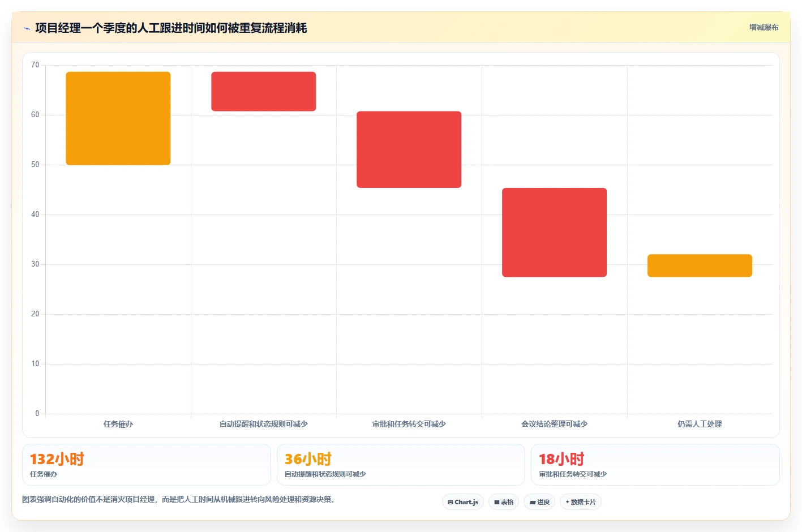Click the 表格 tag button
This screenshot has height=532, width=802.
pyautogui.click(x=504, y=502)
